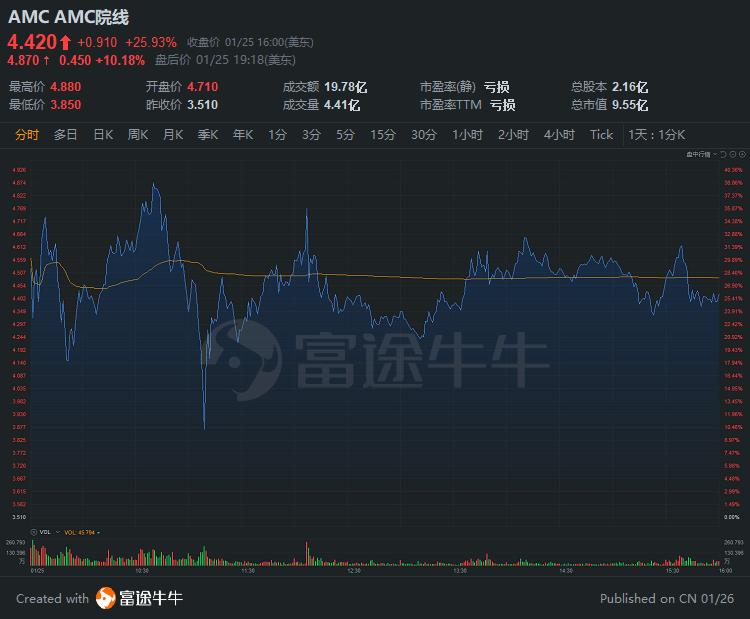Viewport: 750px width, 619px height.
Task: Select the 1小时 hourly interval
Action: point(467,135)
